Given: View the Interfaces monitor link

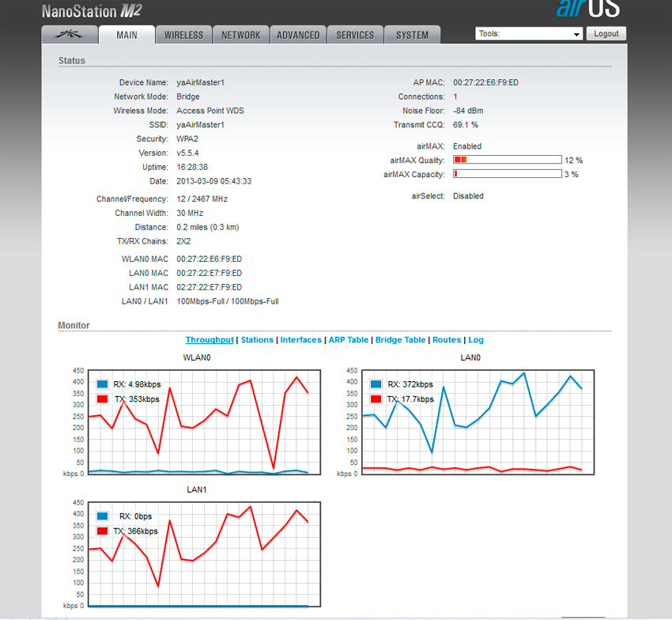Looking at the screenshot, I should pyautogui.click(x=301, y=339).
